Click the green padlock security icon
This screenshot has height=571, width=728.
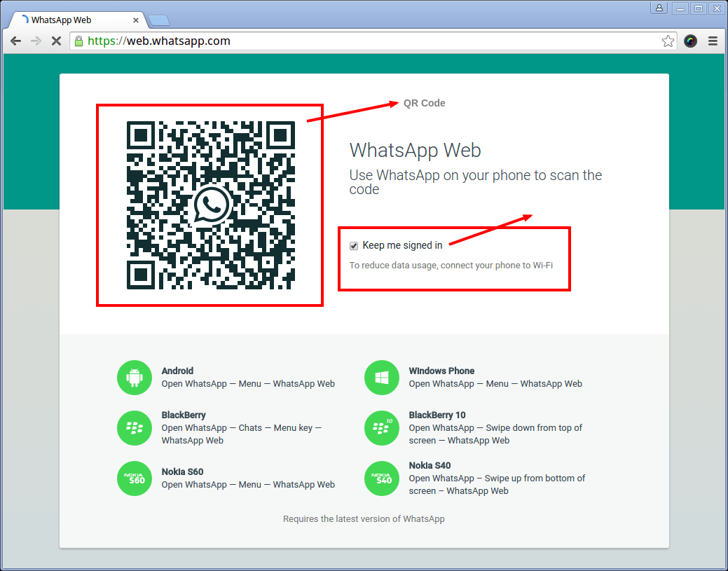79,41
